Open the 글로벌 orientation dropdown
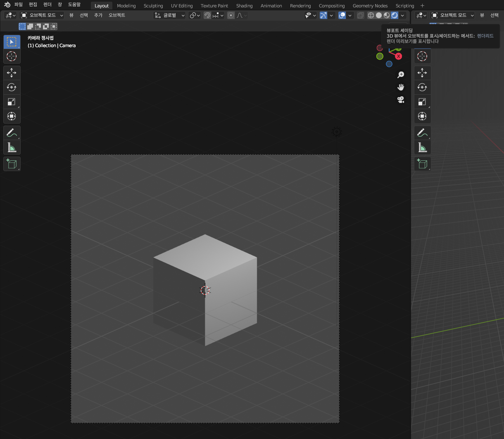Image resolution: width=504 pixels, height=439 pixels. [170, 15]
